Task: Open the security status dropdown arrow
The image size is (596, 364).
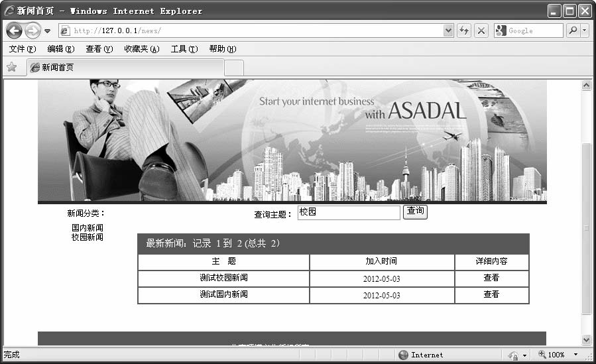Action: [525, 355]
